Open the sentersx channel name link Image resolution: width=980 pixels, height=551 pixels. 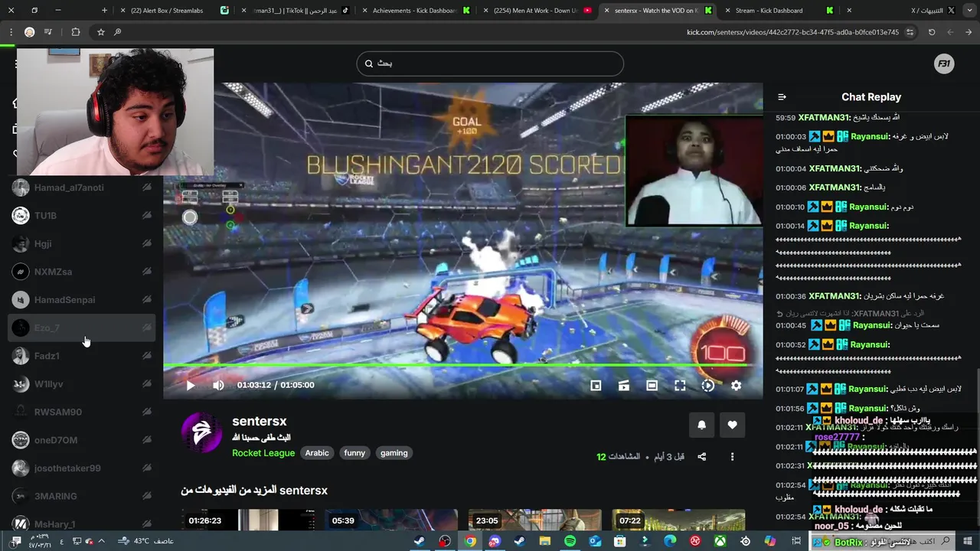[260, 421]
